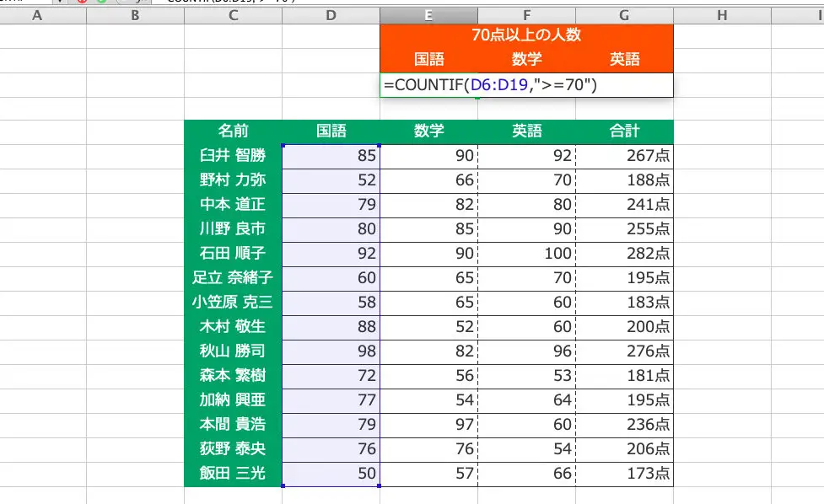Click the orange 70点以上の人数 title cell
The width and height of the screenshot is (824, 504).
pyautogui.click(x=526, y=35)
